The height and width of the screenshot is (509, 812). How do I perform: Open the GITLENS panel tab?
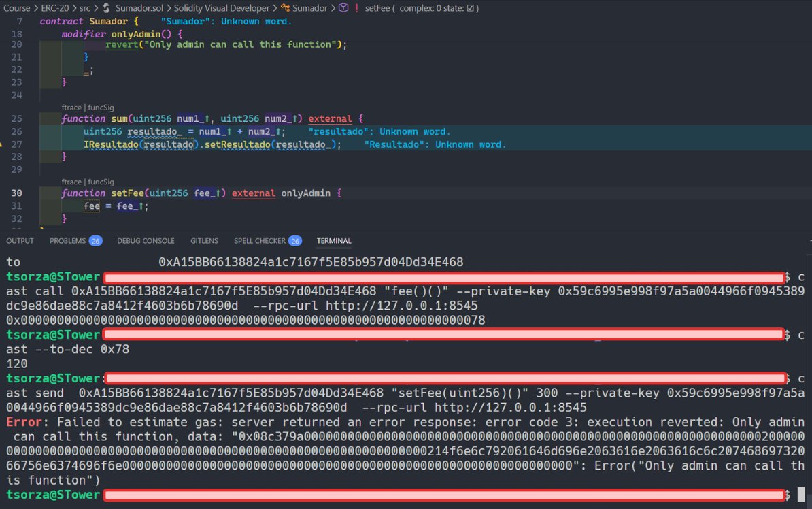pos(204,240)
